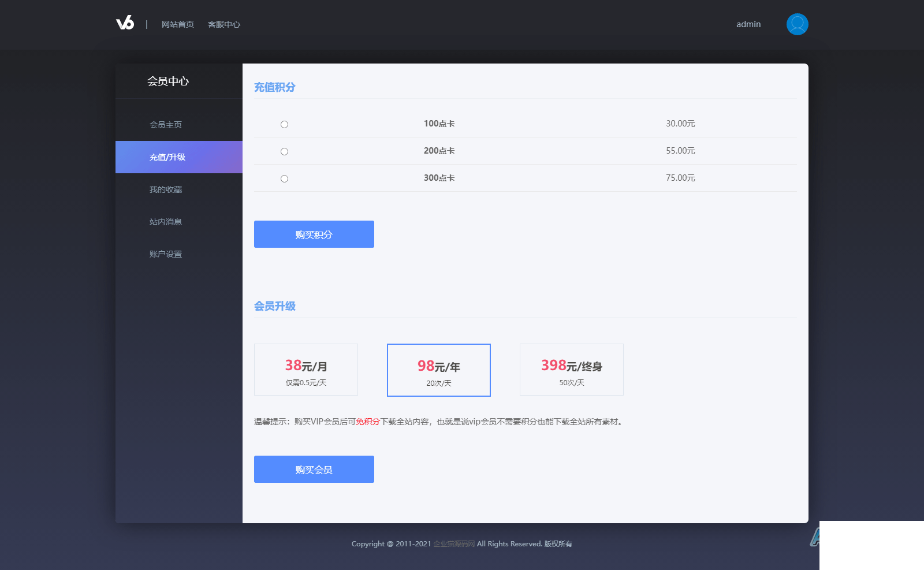Click the admin username
The width and height of the screenshot is (924, 570).
pos(748,24)
